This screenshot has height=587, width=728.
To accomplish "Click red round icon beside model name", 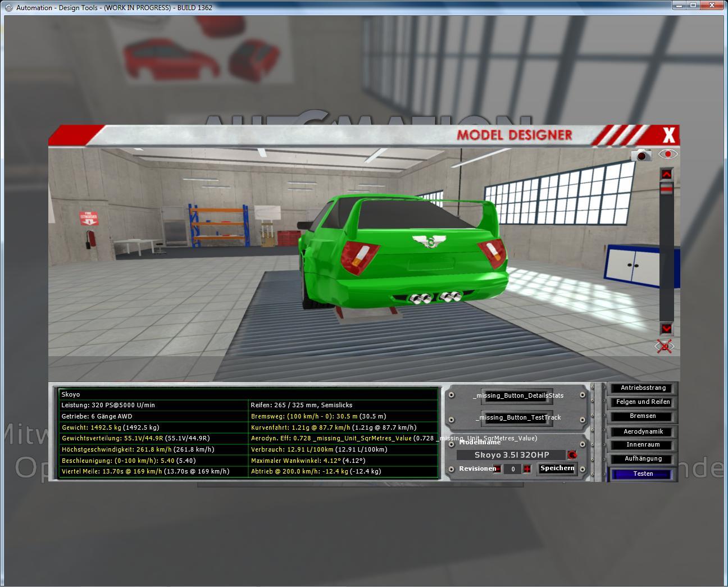I will (572, 455).
